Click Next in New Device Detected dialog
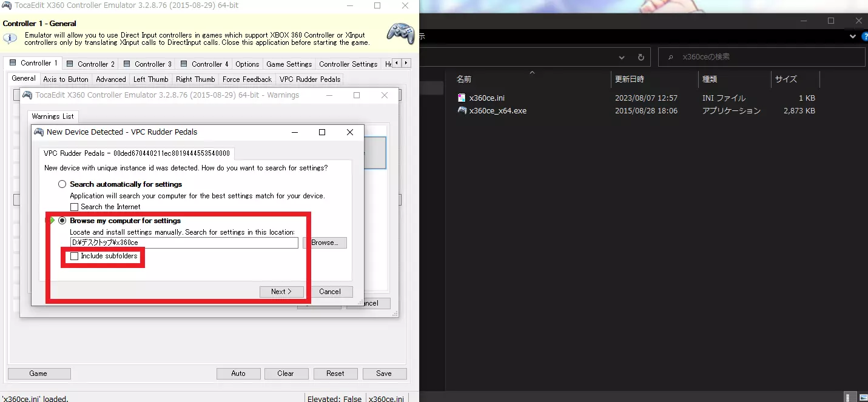Viewport: 868px width, 402px height. click(x=281, y=292)
